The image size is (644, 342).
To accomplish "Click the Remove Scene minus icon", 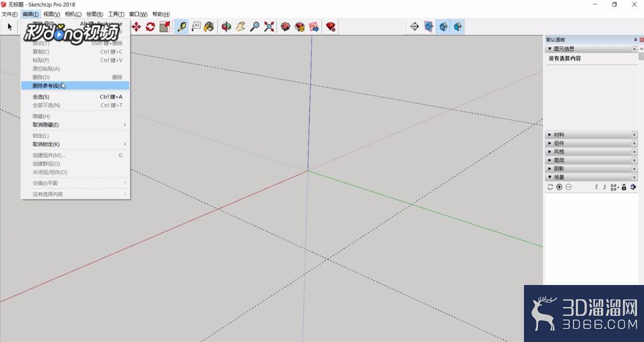I will 568,187.
